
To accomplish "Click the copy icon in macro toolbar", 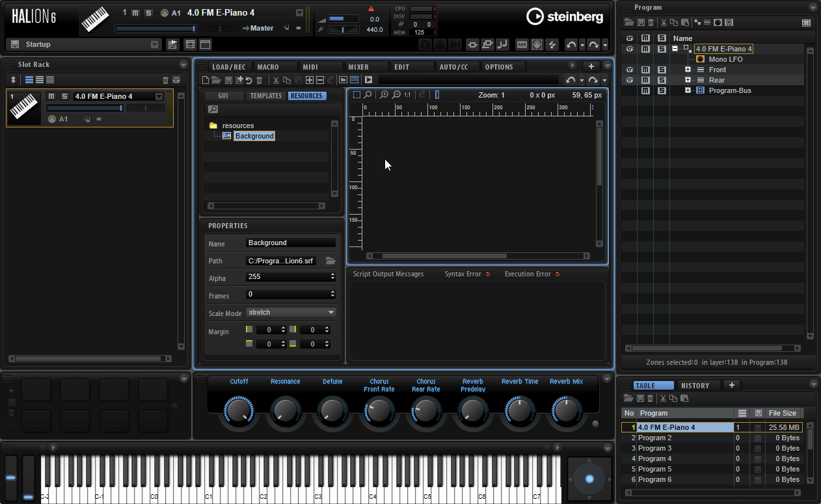I will point(287,80).
